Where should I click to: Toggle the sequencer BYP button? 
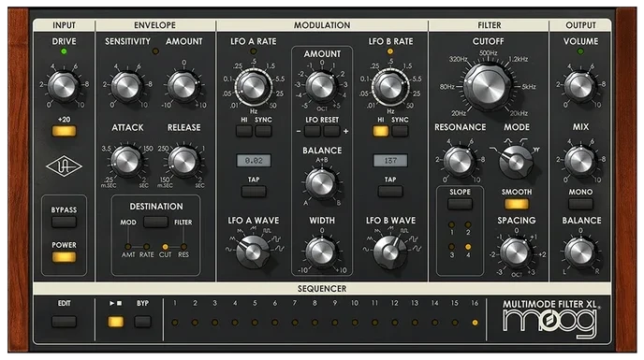[142, 322]
